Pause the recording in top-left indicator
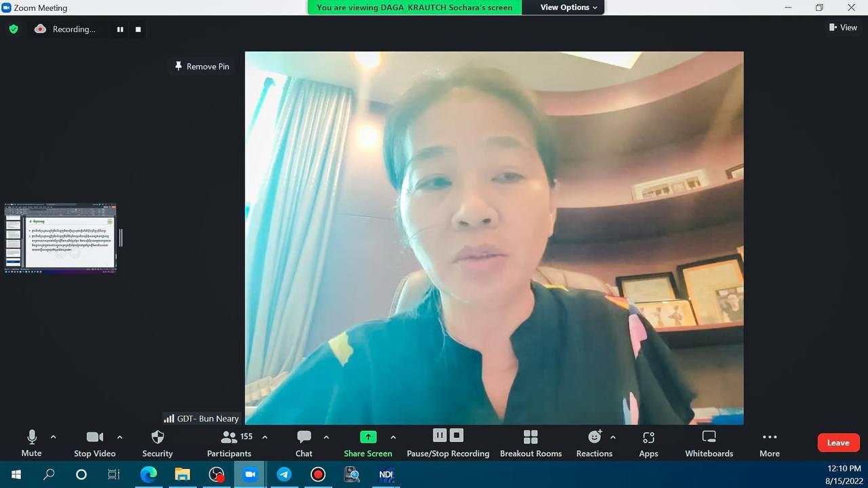 pos(120,29)
